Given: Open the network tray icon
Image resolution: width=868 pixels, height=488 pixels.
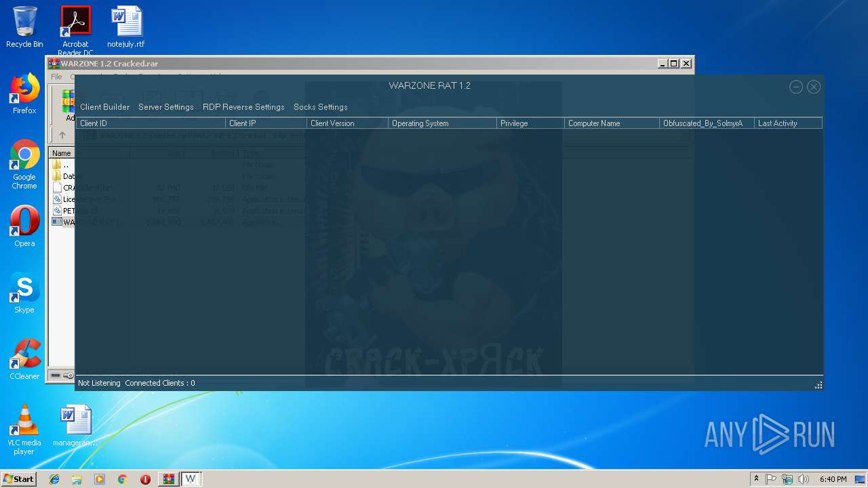Looking at the screenshot, I should [787, 479].
